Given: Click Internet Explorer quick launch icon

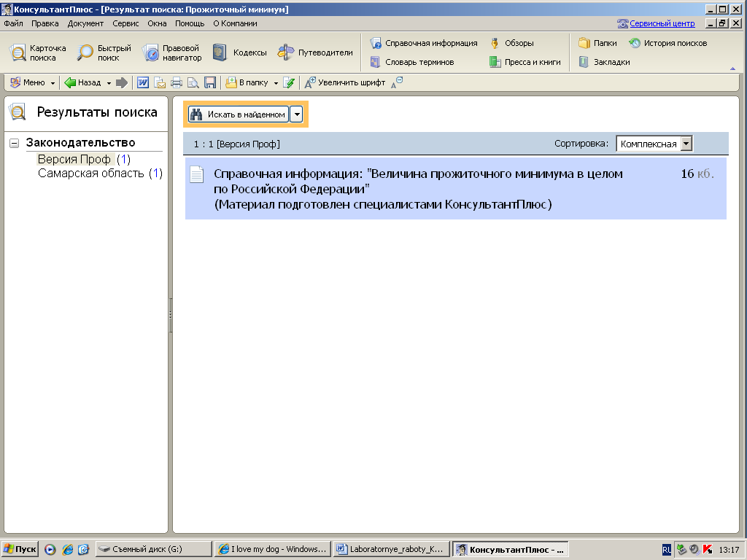Looking at the screenshot, I should [x=67, y=550].
